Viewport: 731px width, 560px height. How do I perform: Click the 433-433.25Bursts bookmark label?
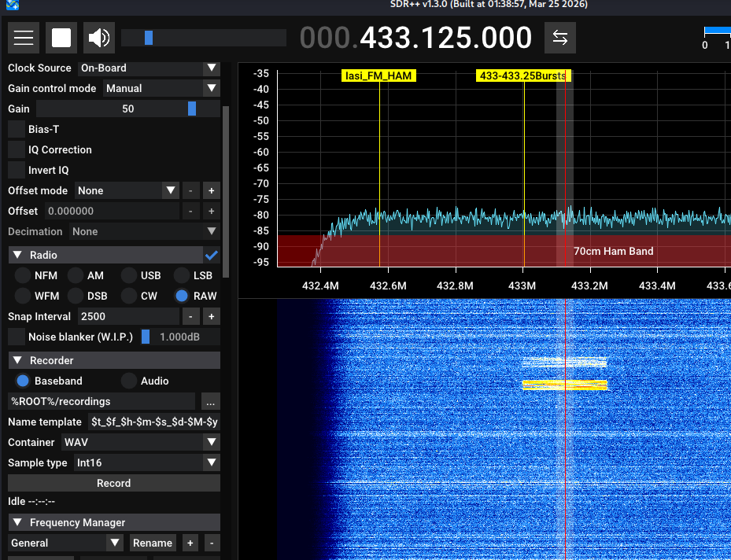coord(523,76)
